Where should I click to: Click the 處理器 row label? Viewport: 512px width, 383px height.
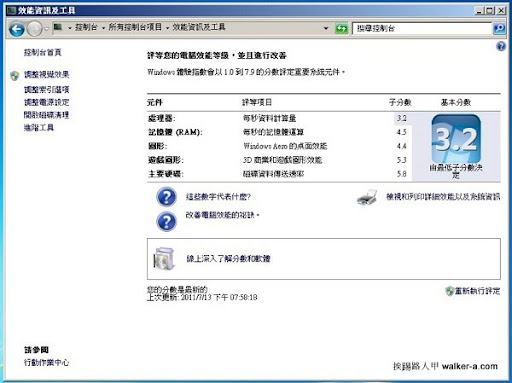tap(161, 118)
